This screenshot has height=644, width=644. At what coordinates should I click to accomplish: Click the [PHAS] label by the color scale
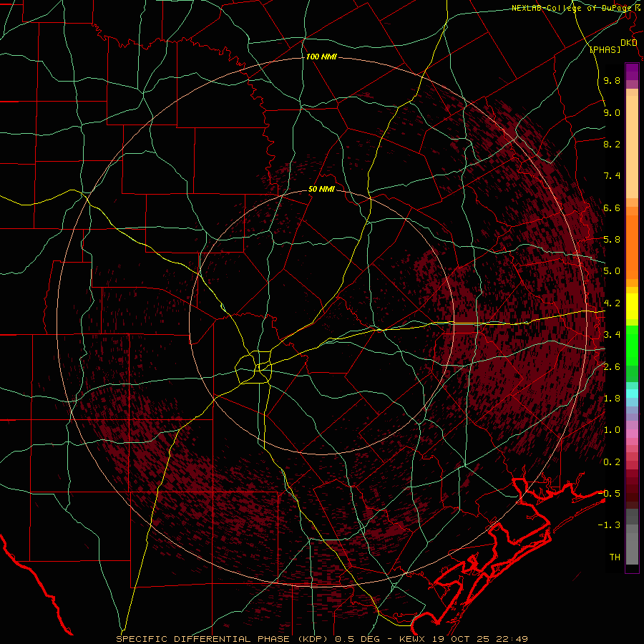tap(605, 50)
